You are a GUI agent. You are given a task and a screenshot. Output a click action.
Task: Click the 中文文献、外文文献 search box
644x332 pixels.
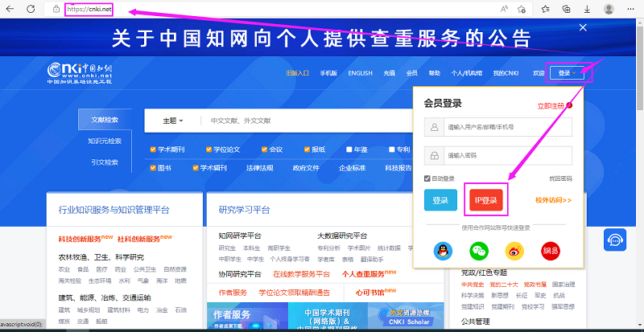pos(308,121)
